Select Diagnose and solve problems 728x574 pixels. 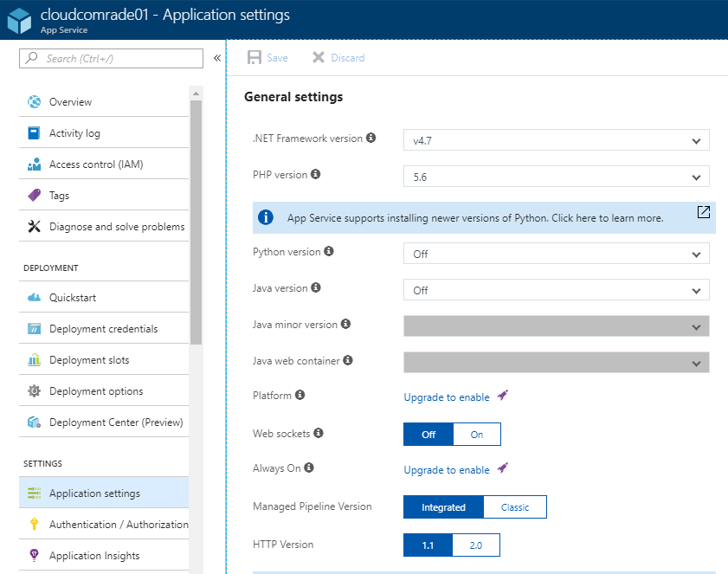(104, 227)
